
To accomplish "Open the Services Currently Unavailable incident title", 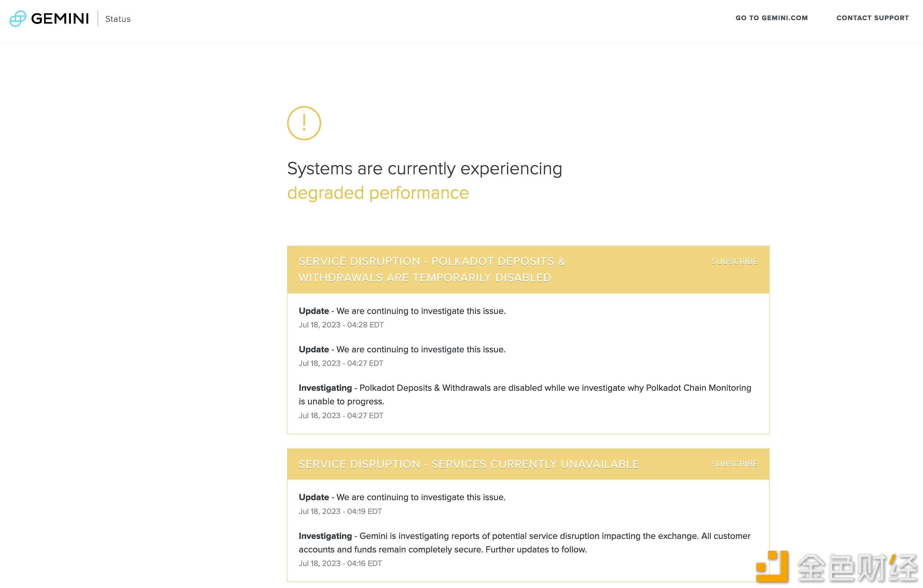I will 468,464.
